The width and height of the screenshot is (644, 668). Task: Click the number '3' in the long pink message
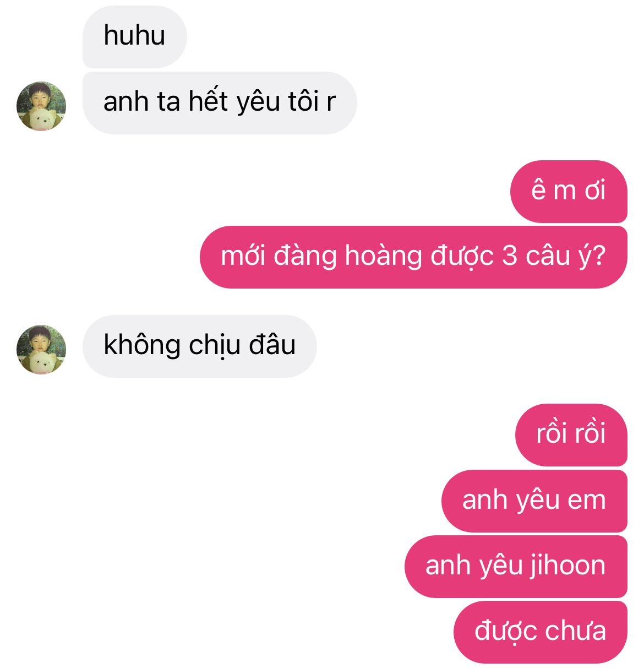pyautogui.click(x=510, y=256)
